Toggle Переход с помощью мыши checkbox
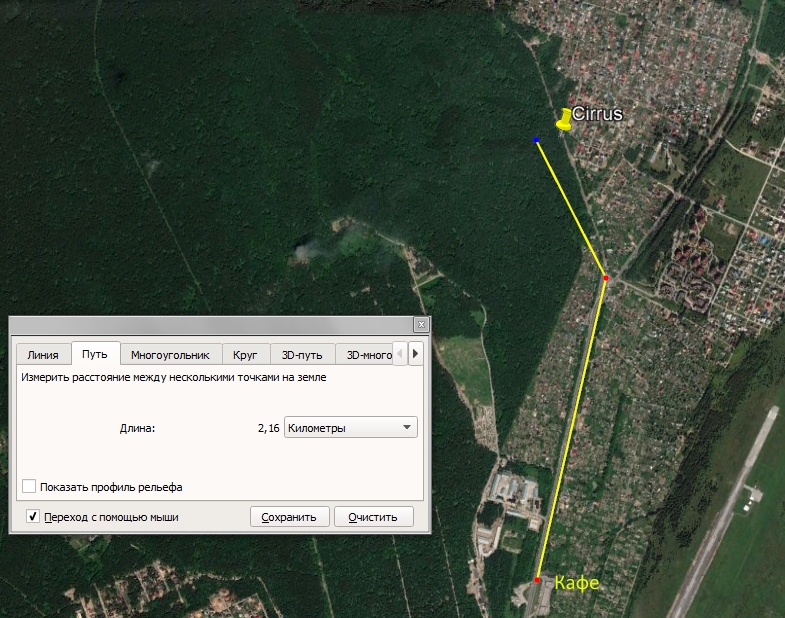The image size is (785, 618). [33, 516]
